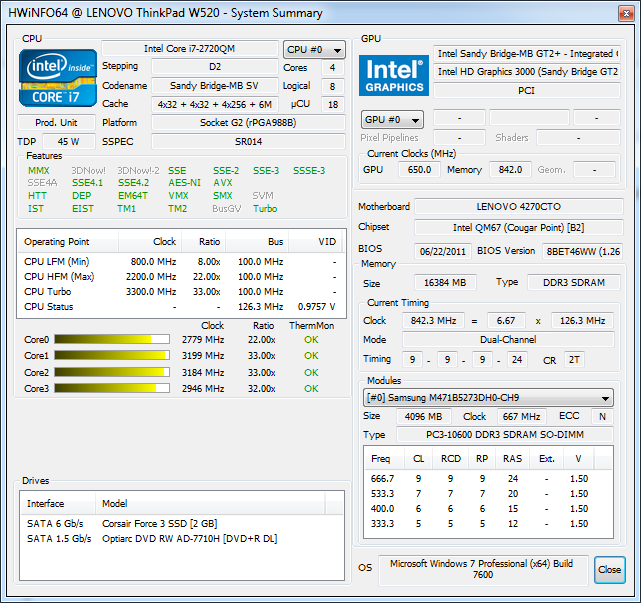Image resolution: width=641 pixels, height=603 pixels.
Task: Click the memory clock 842.3 MHz field
Action: coord(433,321)
